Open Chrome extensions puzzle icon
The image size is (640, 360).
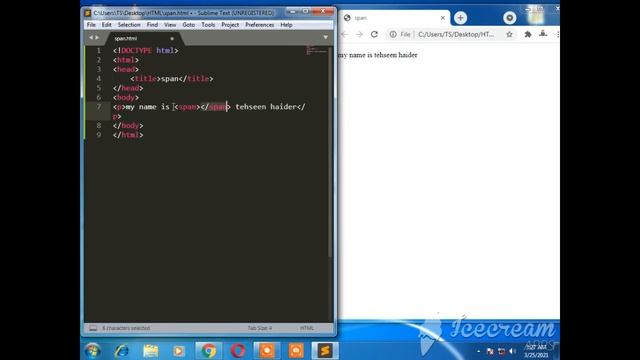tap(528, 34)
